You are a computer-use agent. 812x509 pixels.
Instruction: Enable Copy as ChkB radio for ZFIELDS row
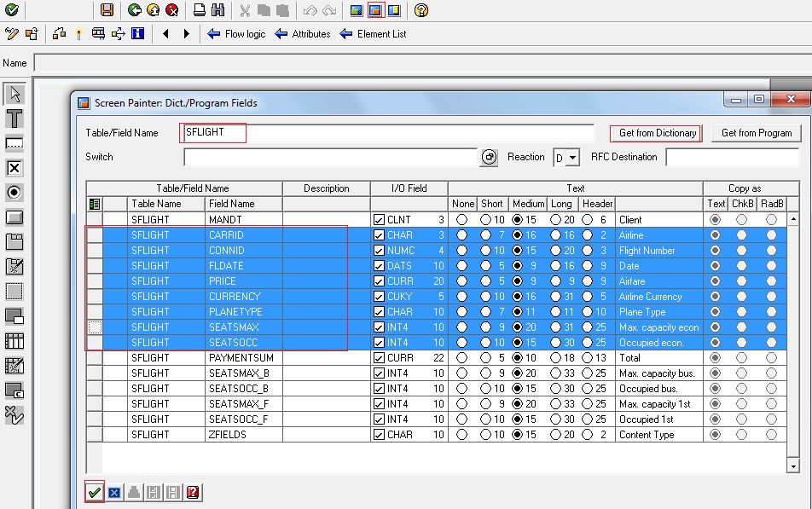click(741, 435)
